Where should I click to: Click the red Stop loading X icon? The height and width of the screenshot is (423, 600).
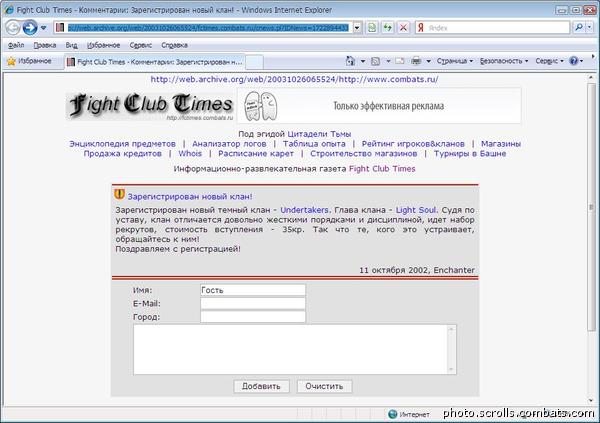[403, 28]
